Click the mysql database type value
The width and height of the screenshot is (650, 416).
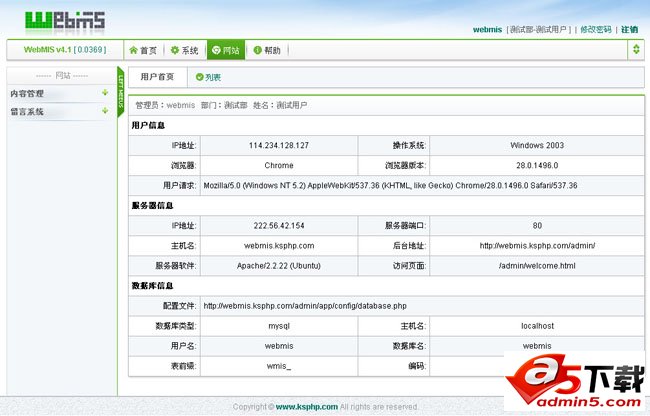[279, 326]
